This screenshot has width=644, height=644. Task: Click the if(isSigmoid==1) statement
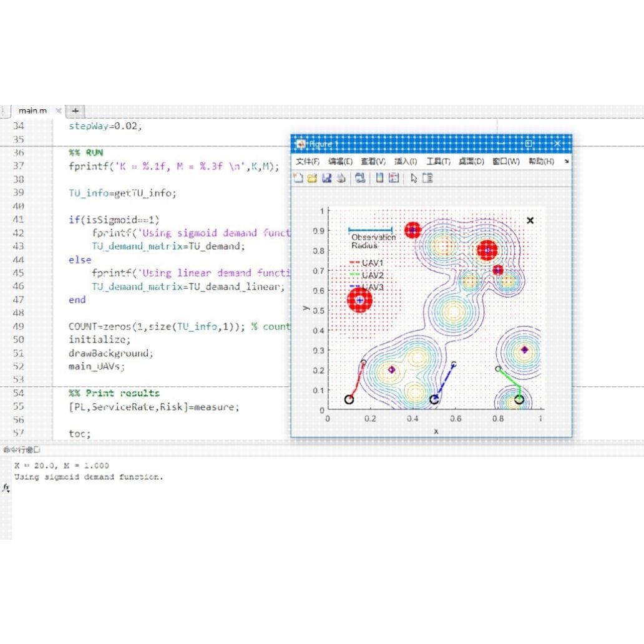[114, 219]
